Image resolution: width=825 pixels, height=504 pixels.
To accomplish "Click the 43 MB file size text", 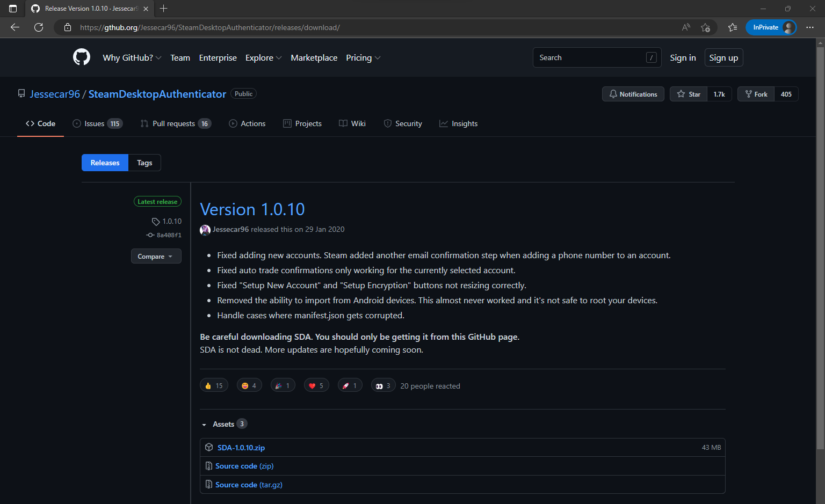I will pos(711,447).
